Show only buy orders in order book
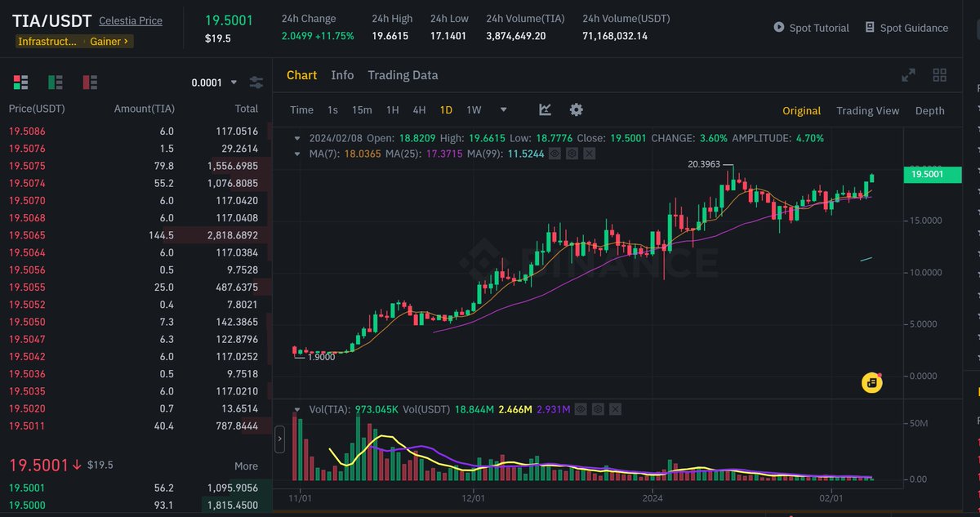 (x=56, y=82)
